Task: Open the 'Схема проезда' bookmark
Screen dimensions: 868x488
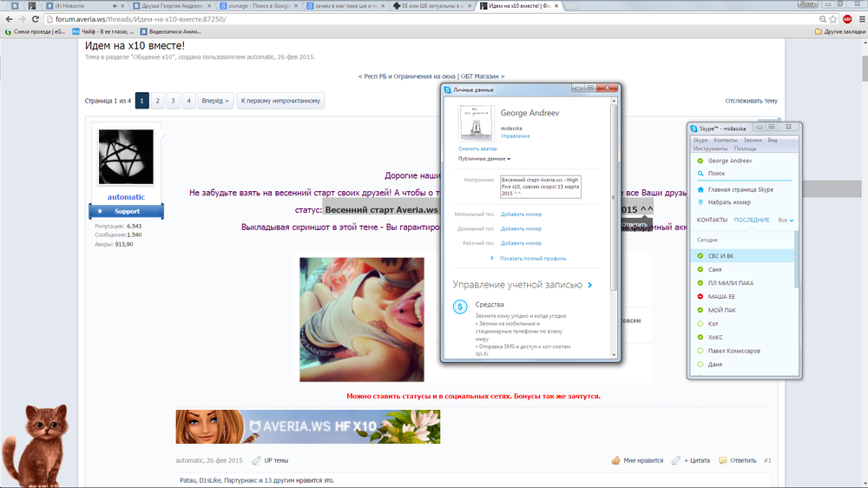Action: tap(35, 31)
